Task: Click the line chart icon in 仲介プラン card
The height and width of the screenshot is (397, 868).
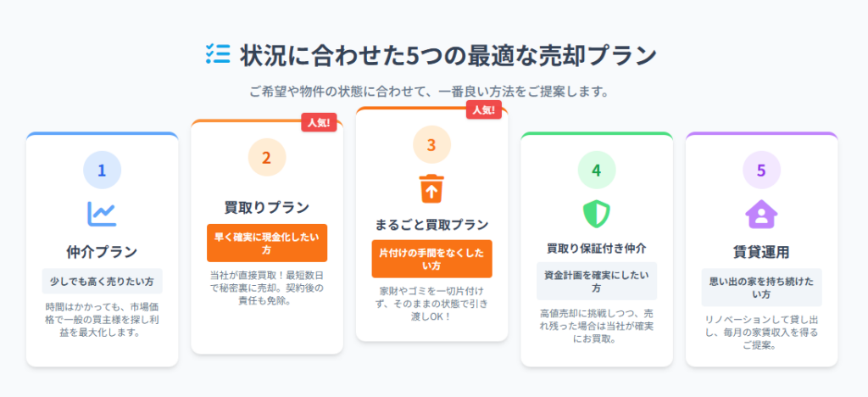Action: (102, 213)
